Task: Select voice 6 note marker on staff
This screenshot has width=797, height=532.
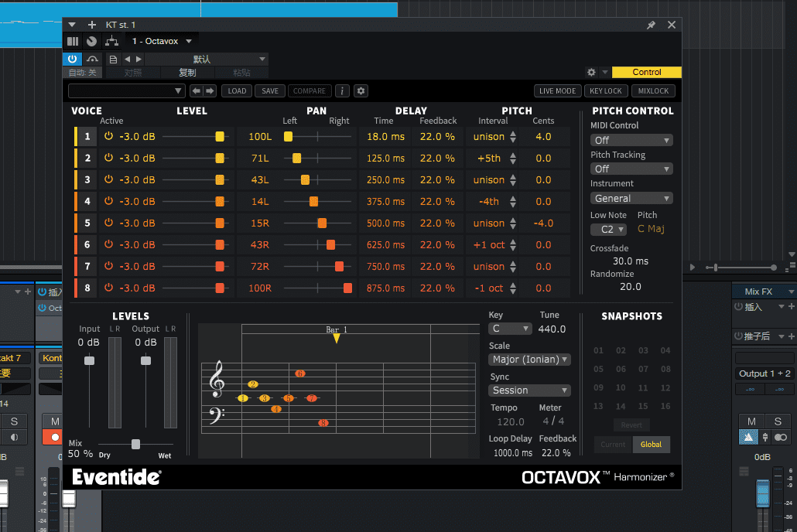Action: (x=300, y=373)
